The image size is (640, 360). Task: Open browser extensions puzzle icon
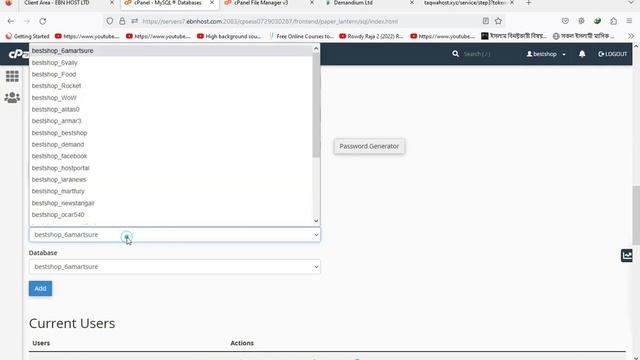click(613, 21)
